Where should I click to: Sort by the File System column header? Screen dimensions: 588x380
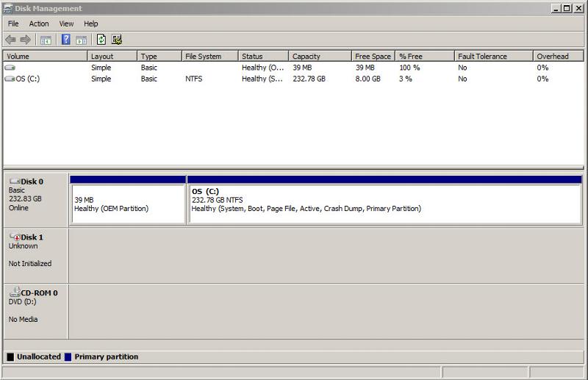point(210,57)
